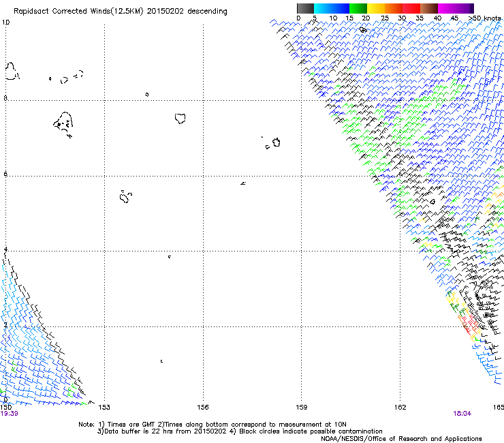Click the cyan 5-10 knots legend segment
This screenshot has width=504, height=443.
coord(323,8)
